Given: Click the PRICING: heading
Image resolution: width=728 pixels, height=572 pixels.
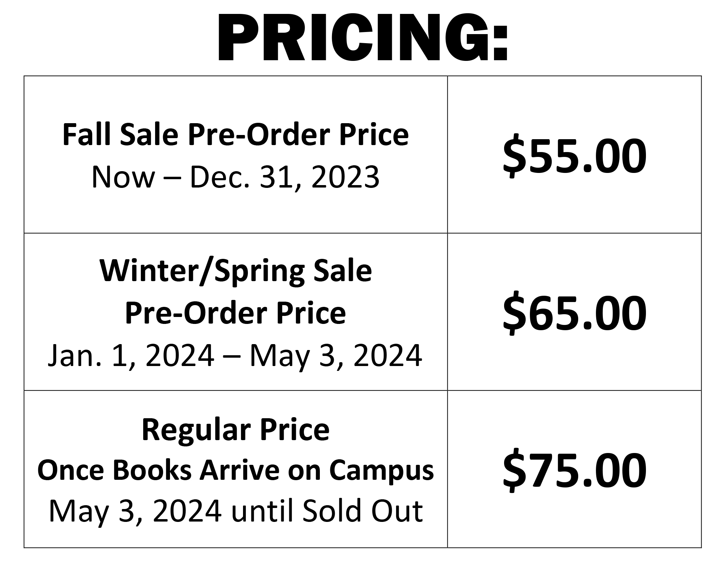Looking at the screenshot, I should click(363, 38).
